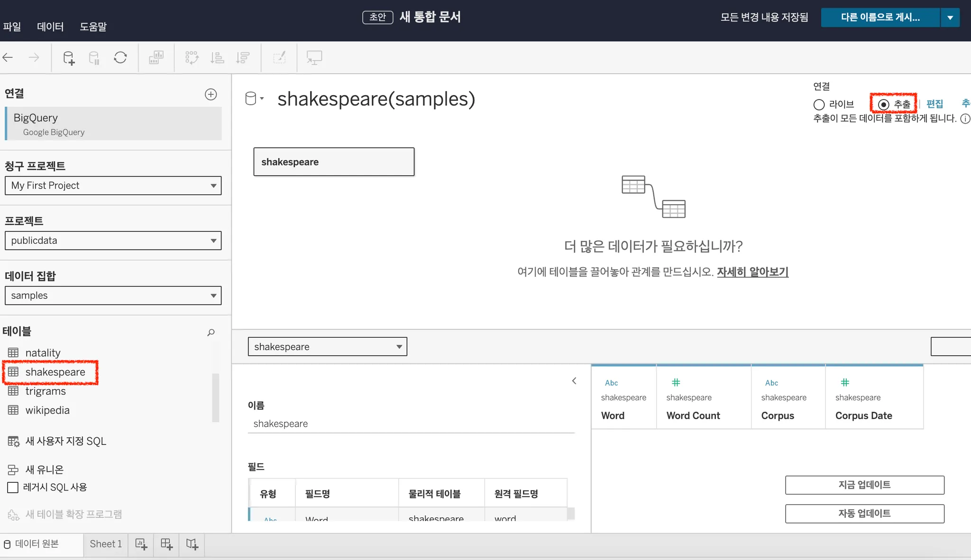Switch to the Sheet 1 tab
This screenshot has height=560, width=971.
106,544
